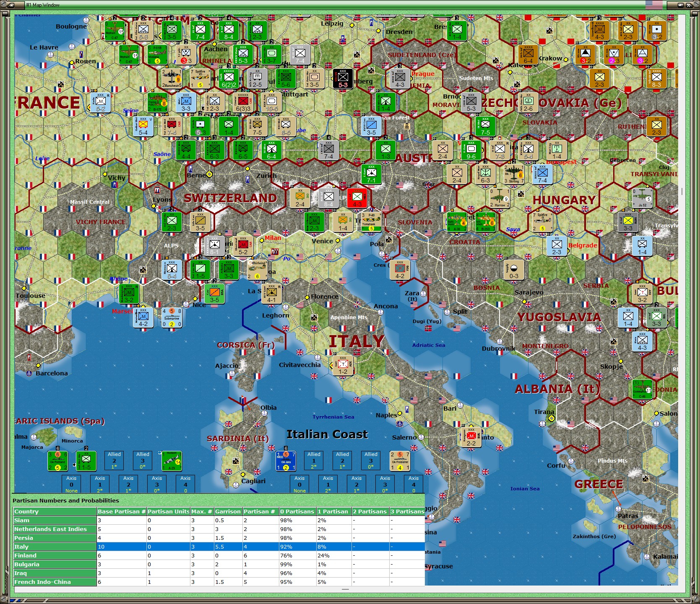This screenshot has width=700, height=604.
Task: Select the I Garr 7-1 green counter
Action: coord(371,174)
